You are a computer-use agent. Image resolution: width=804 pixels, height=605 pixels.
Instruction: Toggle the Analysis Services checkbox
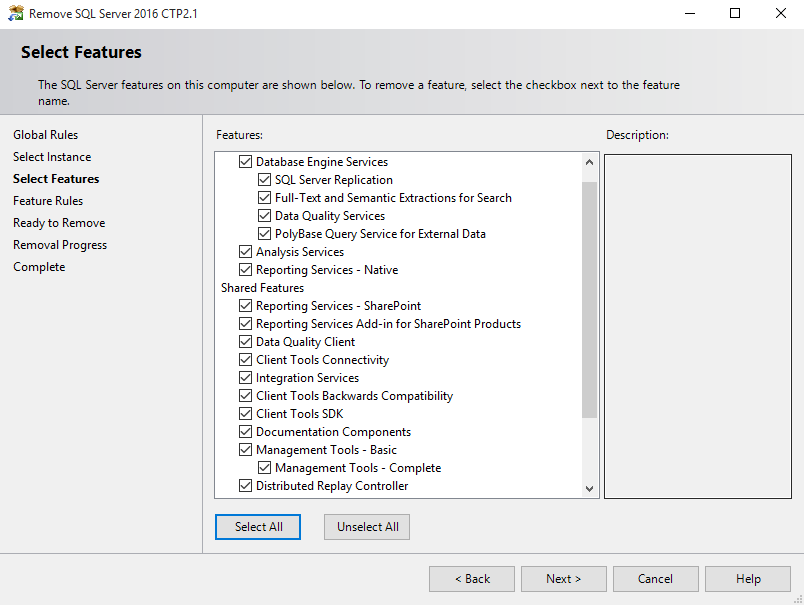[245, 252]
